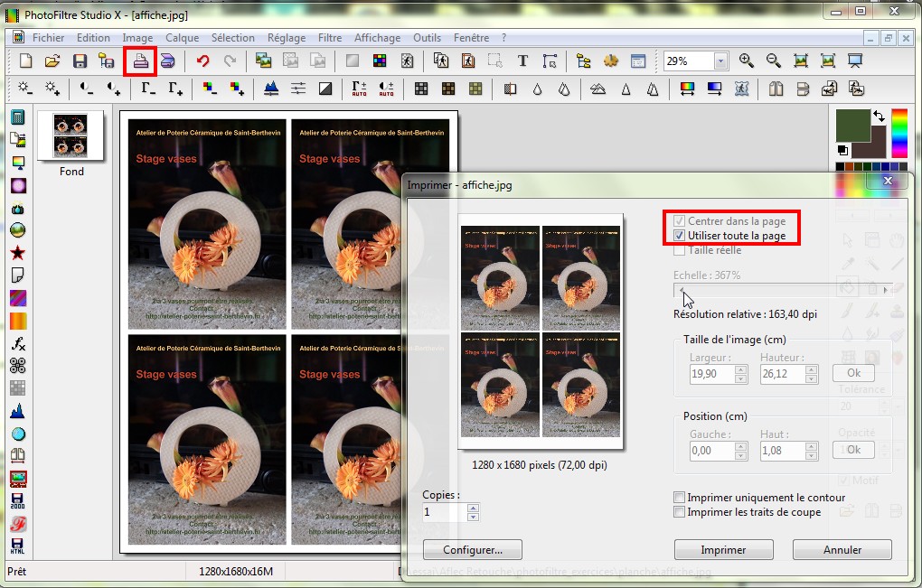This screenshot has width=922, height=588.
Task: Decrease brightness with the sun minus icon
Action: (25, 89)
